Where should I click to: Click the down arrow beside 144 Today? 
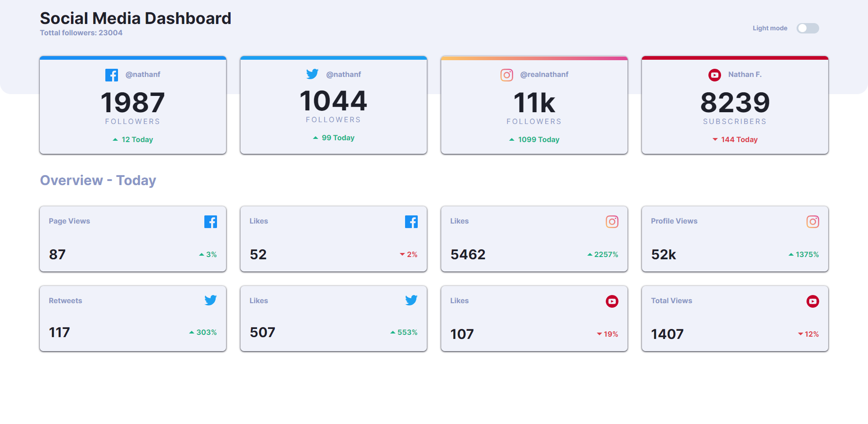pos(715,139)
